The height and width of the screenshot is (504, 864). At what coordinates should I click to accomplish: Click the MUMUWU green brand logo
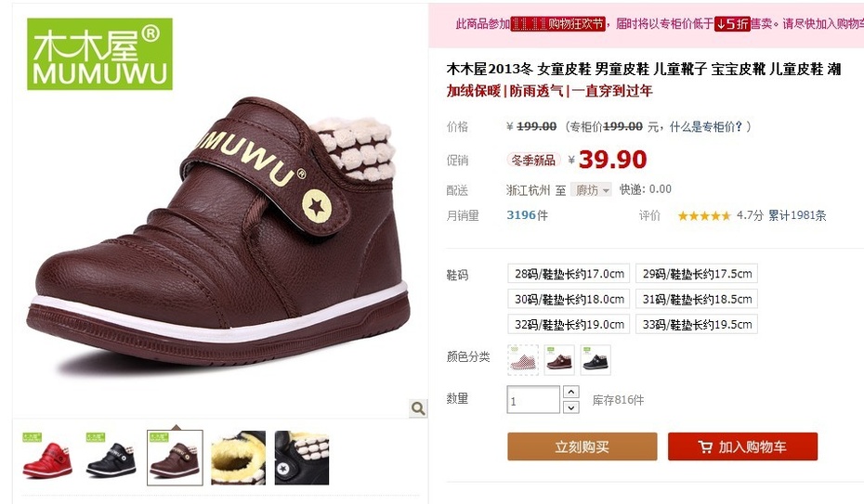(99, 54)
